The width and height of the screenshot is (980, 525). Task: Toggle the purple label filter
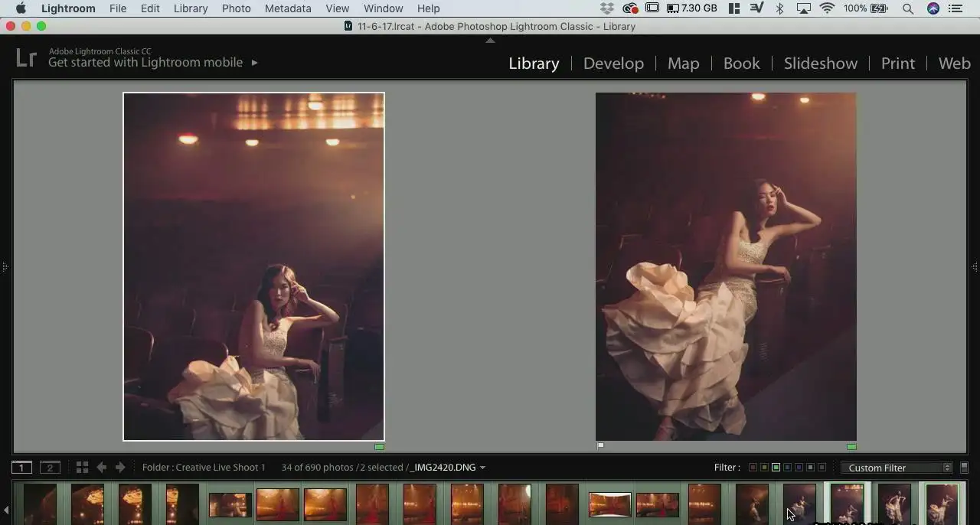pos(799,468)
